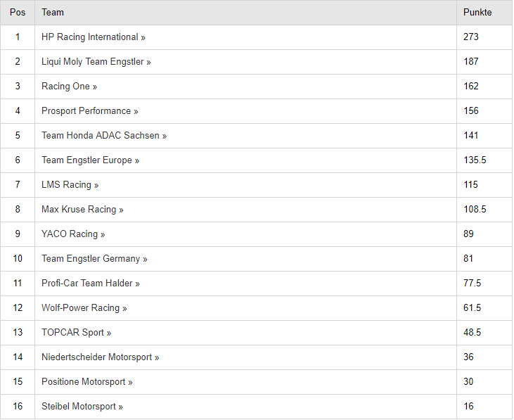514x420 pixels.
Task: Click the Pos column header
Action: (18, 13)
